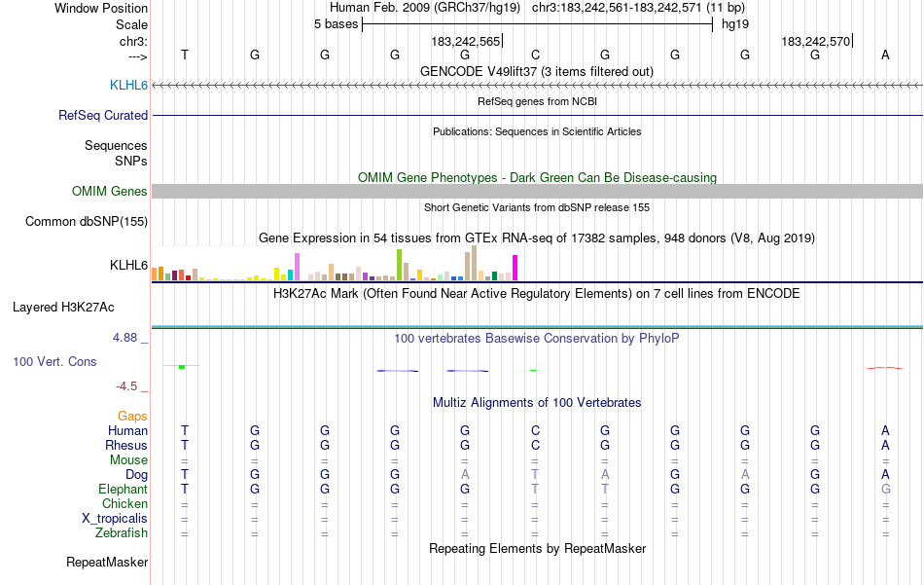The image size is (924, 585).
Task: Open the KLHL6 GENCODE track label
Action: click(128, 85)
